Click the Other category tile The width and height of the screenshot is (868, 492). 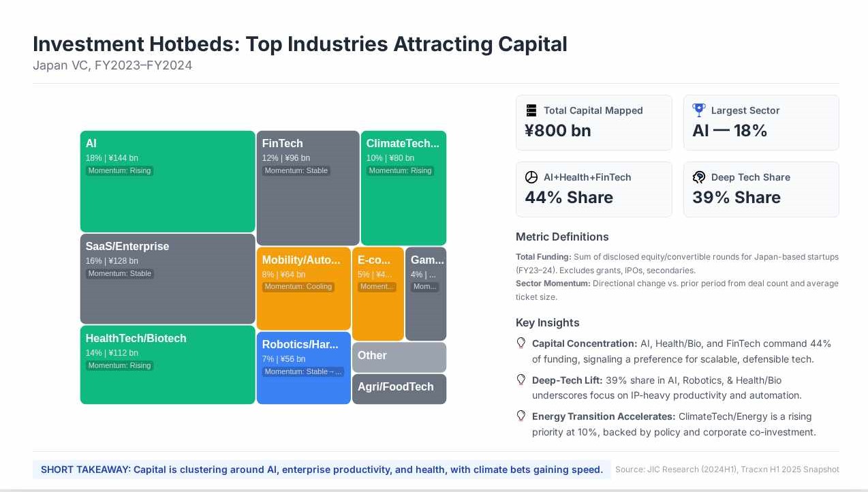click(399, 356)
